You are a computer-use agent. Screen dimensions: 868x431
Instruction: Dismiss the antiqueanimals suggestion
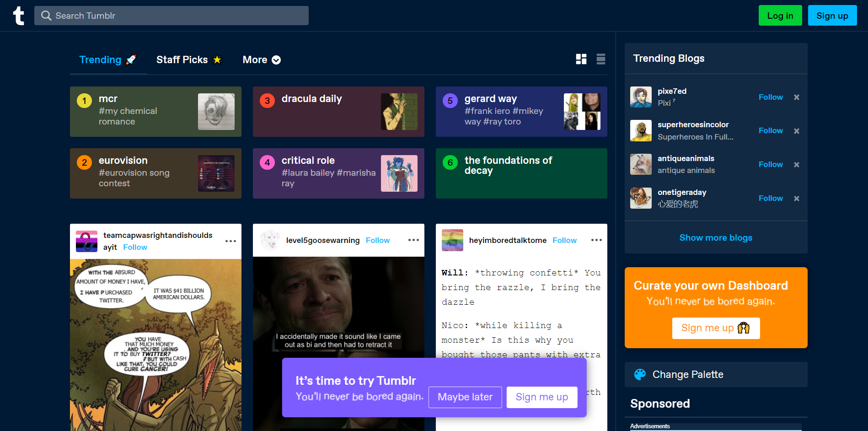[x=797, y=165]
